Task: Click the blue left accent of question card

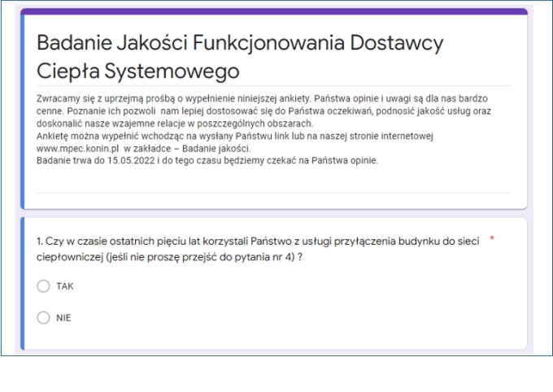Action: point(23,283)
